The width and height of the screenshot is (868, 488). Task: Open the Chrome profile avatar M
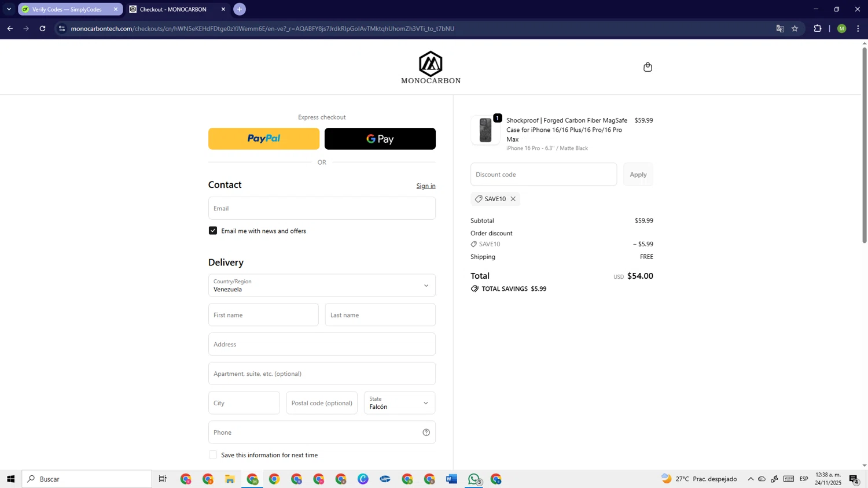coord(842,28)
